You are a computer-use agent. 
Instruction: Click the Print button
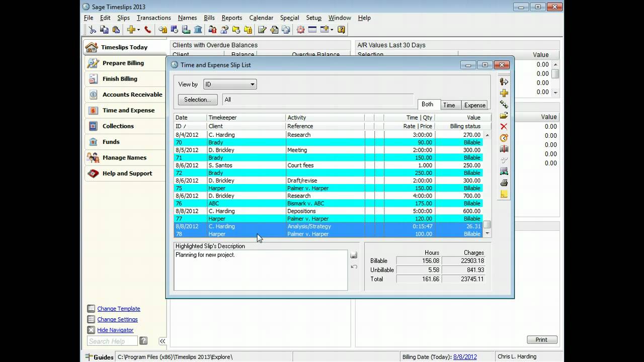(x=541, y=340)
